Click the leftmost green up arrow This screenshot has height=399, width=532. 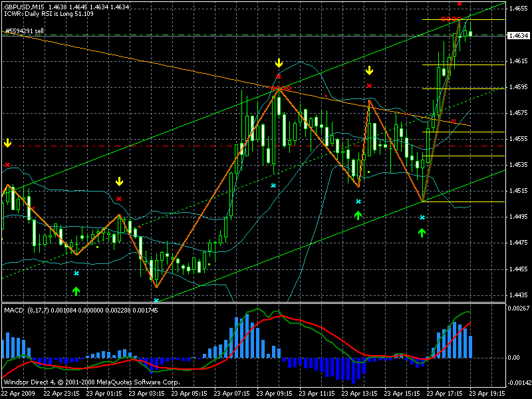(76, 291)
